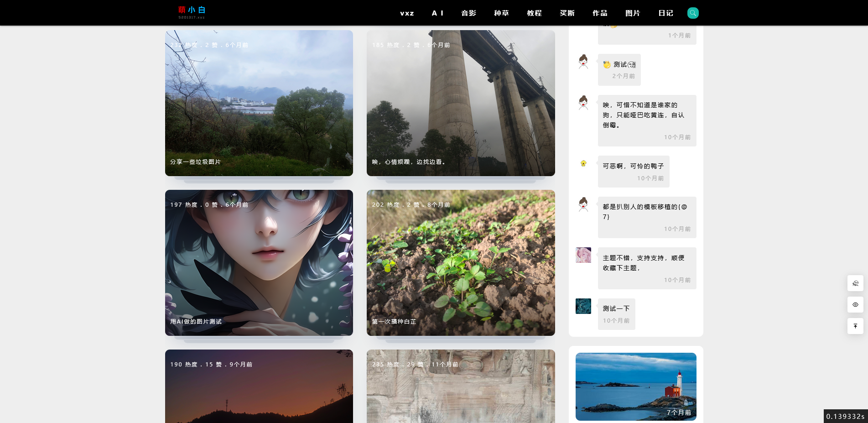Toggle the eye reading mode button
This screenshot has height=423, width=868.
coord(855,304)
